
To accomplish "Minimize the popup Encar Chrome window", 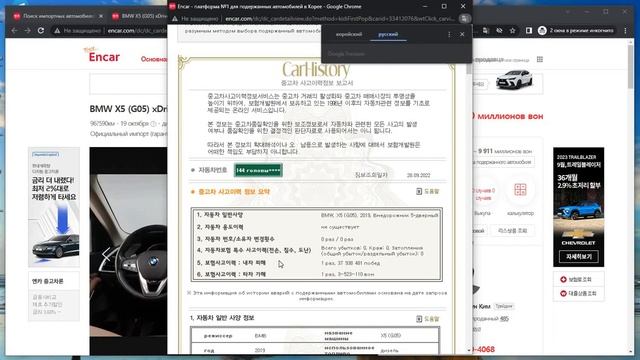I will pyautogui.click(x=425, y=6).
